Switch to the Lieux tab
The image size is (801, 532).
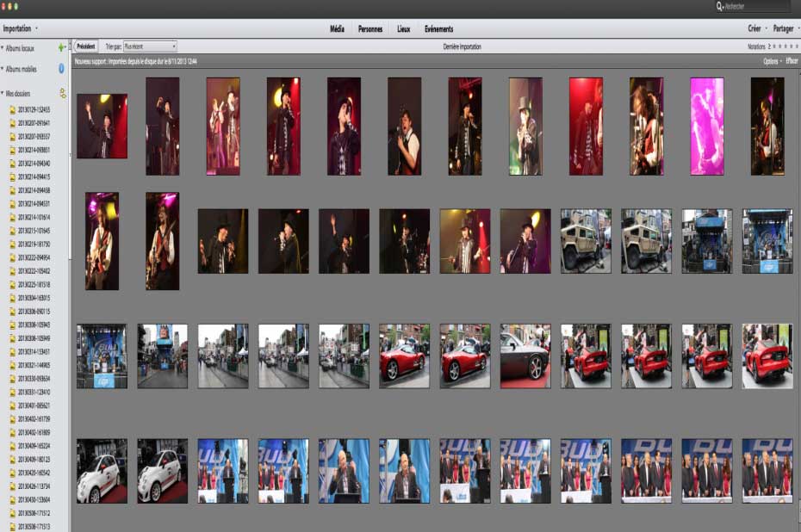404,29
